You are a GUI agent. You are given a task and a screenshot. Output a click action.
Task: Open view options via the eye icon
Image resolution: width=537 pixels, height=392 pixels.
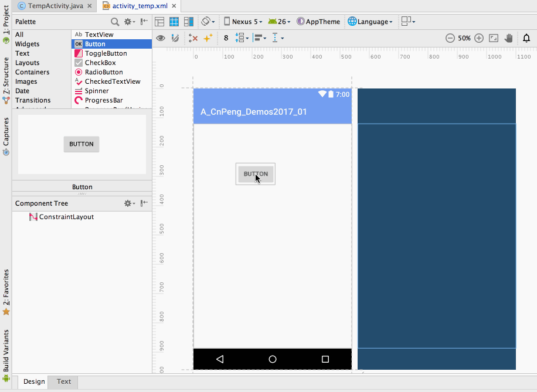161,38
